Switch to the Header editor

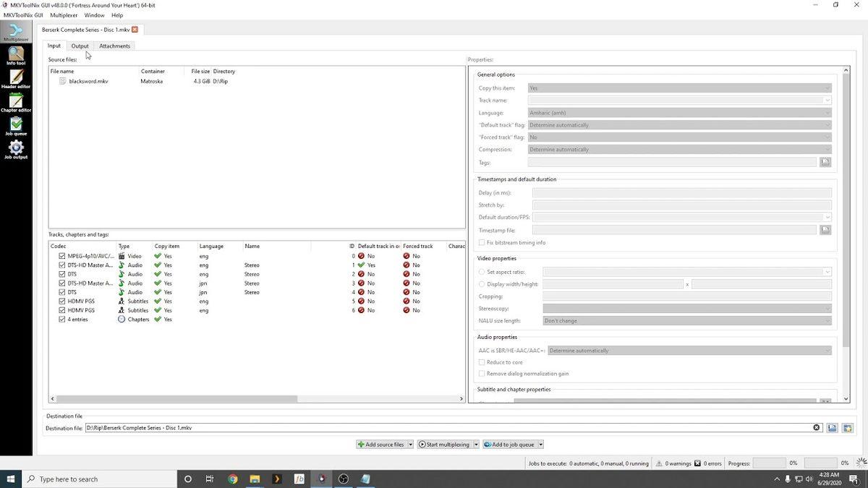click(x=15, y=78)
